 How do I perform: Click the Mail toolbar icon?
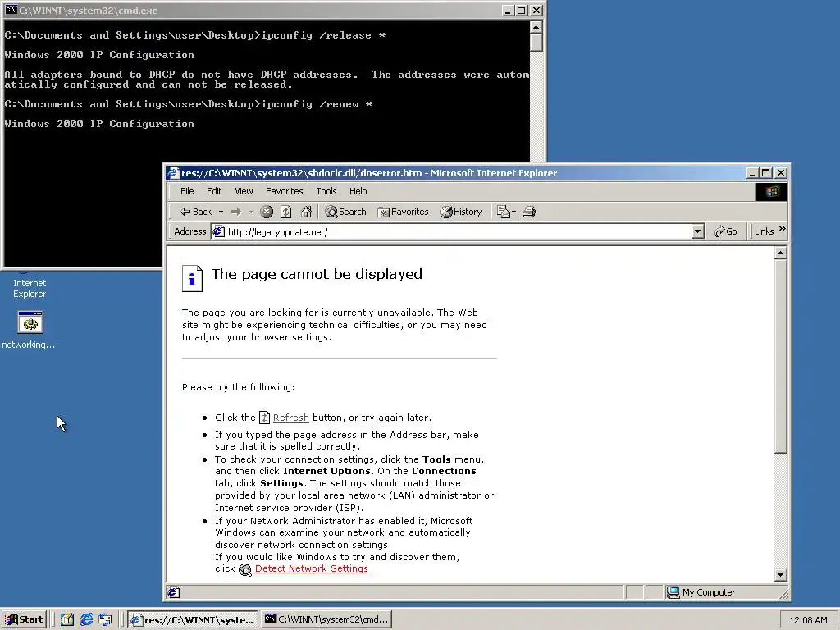pos(503,212)
